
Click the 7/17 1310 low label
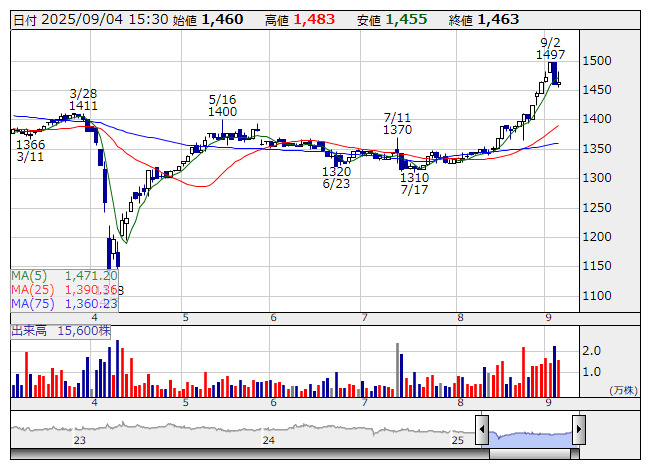(x=414, y=183)
